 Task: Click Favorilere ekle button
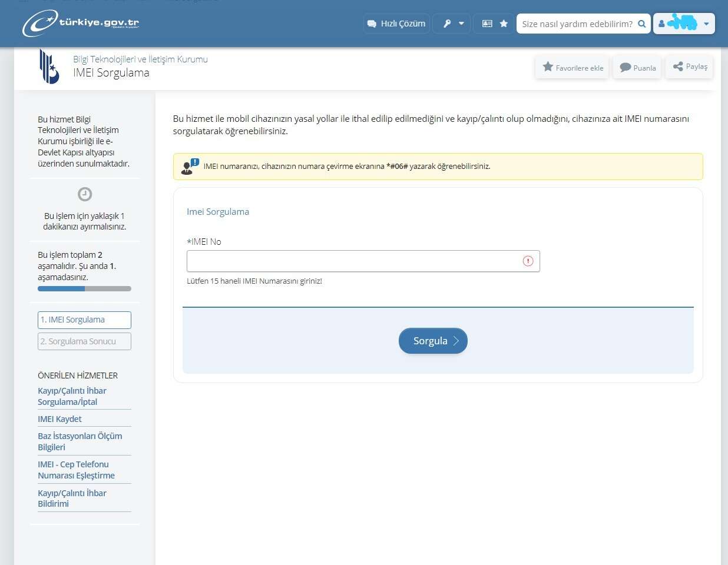[573, 67]
